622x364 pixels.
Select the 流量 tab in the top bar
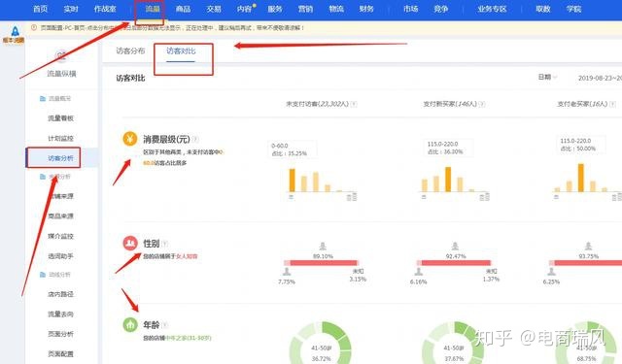point(153,9)
